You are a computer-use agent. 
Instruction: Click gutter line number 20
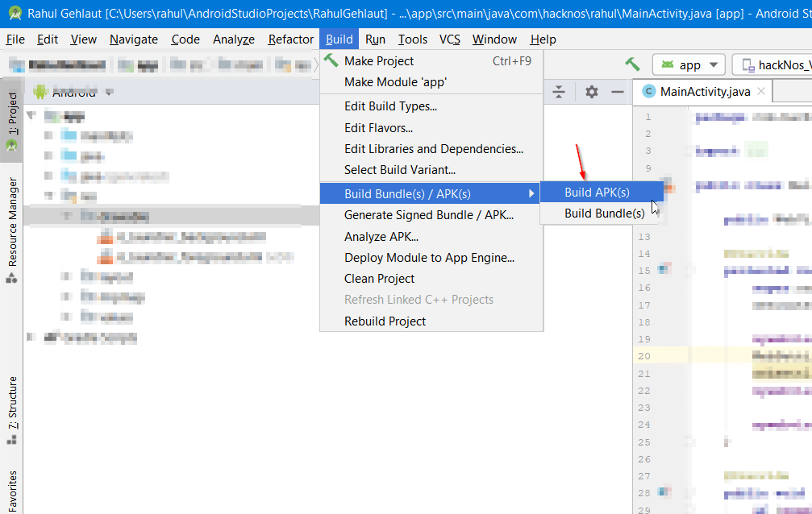tap(644, 356)
